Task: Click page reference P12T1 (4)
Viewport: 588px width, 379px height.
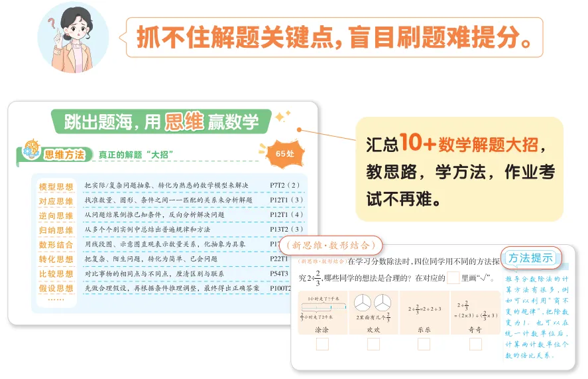Action: (286, 214)
